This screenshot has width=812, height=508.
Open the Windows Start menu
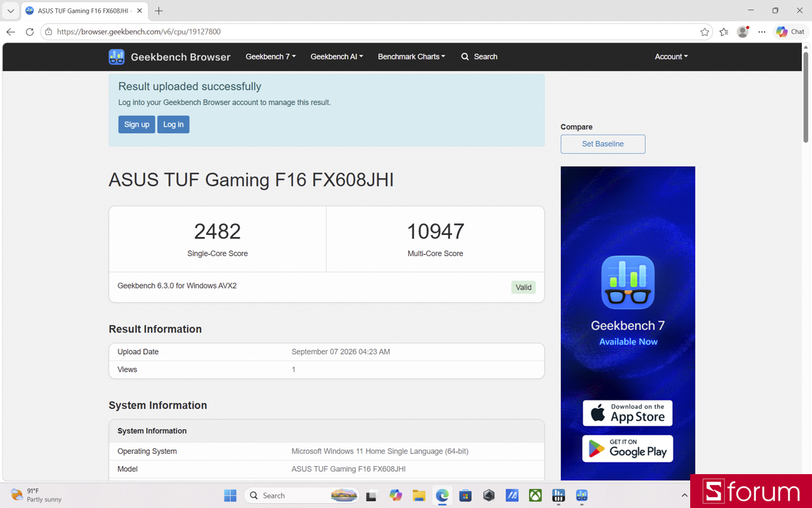(230, 496)
